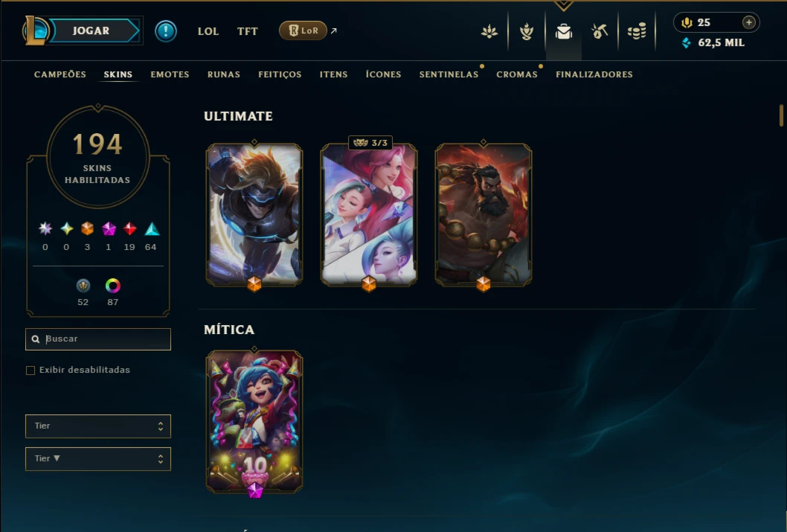
Task: Click the vertical scrollbar on the right
Action: [781, 115]
